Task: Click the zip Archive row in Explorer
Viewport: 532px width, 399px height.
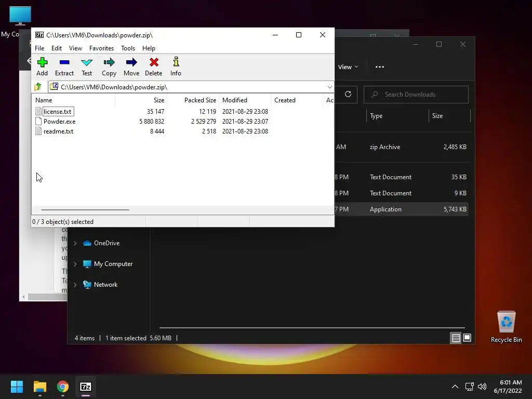Action: [x=402, y=147]
